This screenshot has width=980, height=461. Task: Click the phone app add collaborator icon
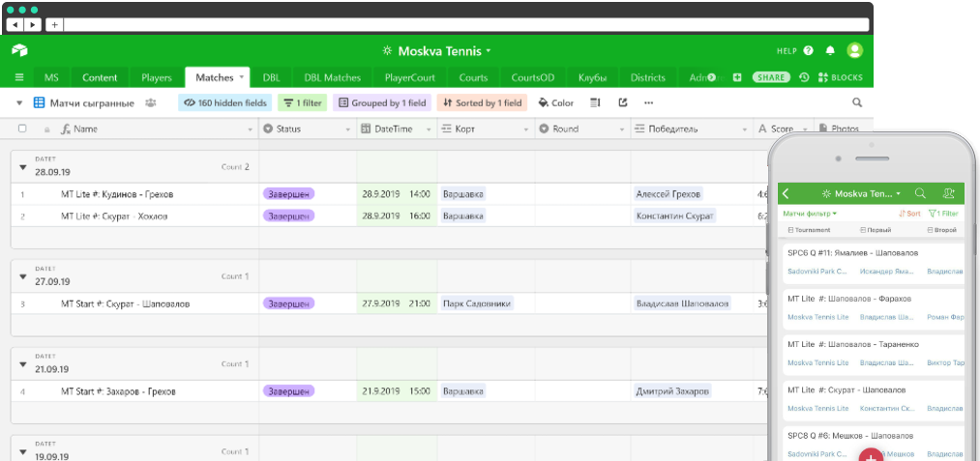click(x=949, y=193)
